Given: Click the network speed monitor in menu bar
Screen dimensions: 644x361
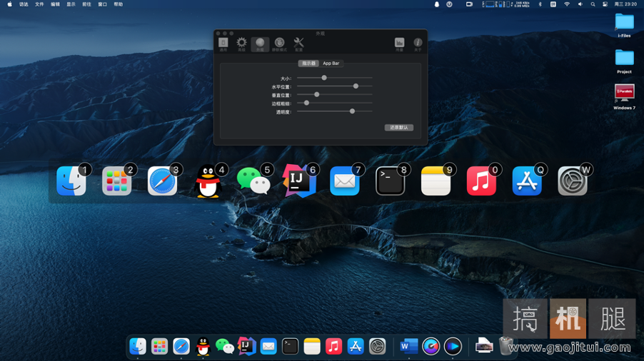Looking at the screenshot, I should (522, 4).
